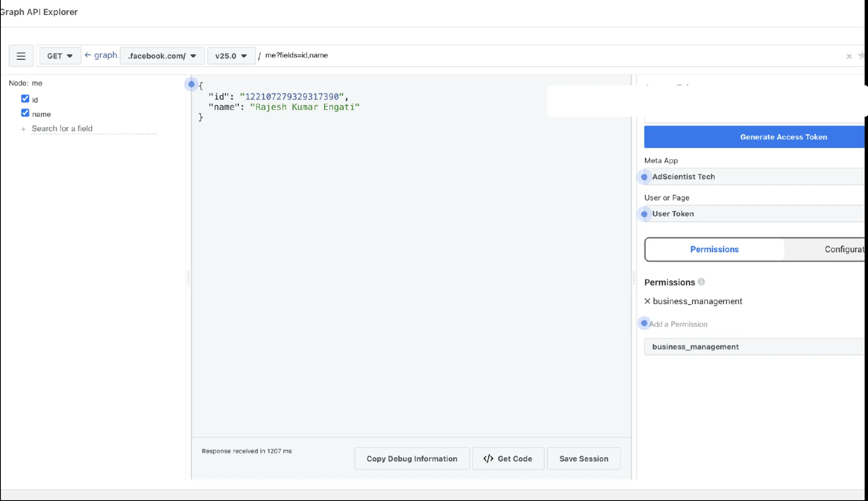Open the AdScientist Tech Meta App dropdown
868x501 pixels.
[x=755, y=177]
